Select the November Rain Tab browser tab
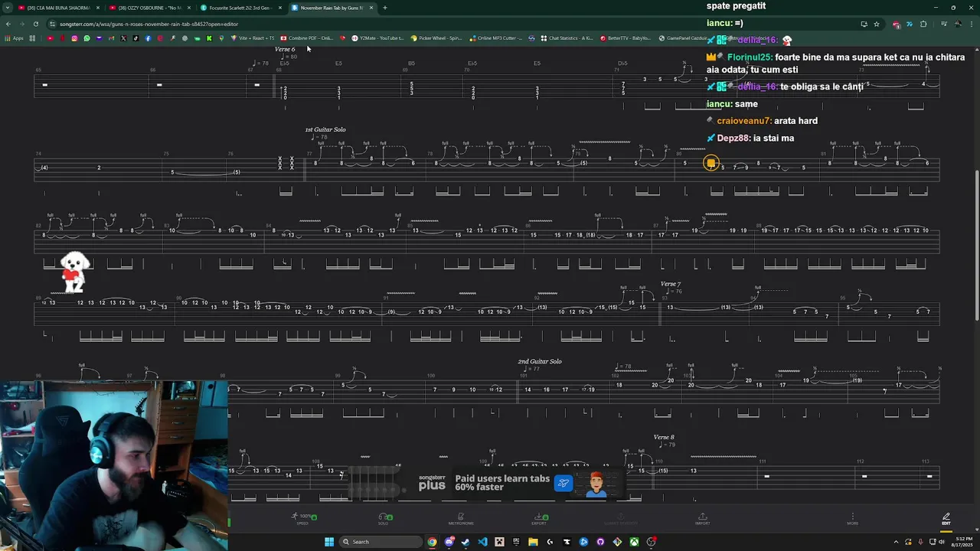Viewport: 980px width, 551px height. coord(332,8)
